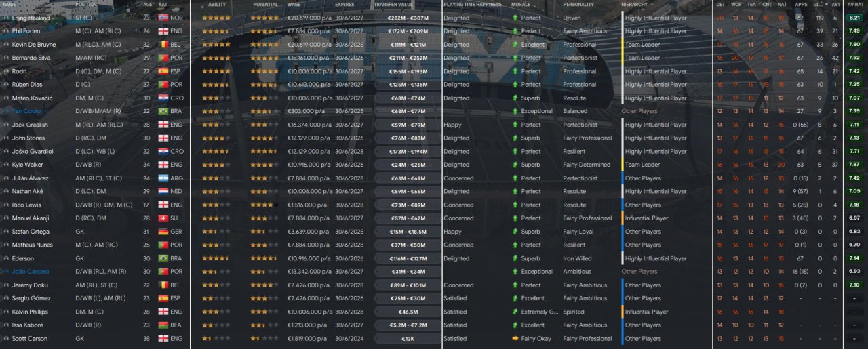Click the player info icon beside Erling Haaland

click(x=6, y=18)
